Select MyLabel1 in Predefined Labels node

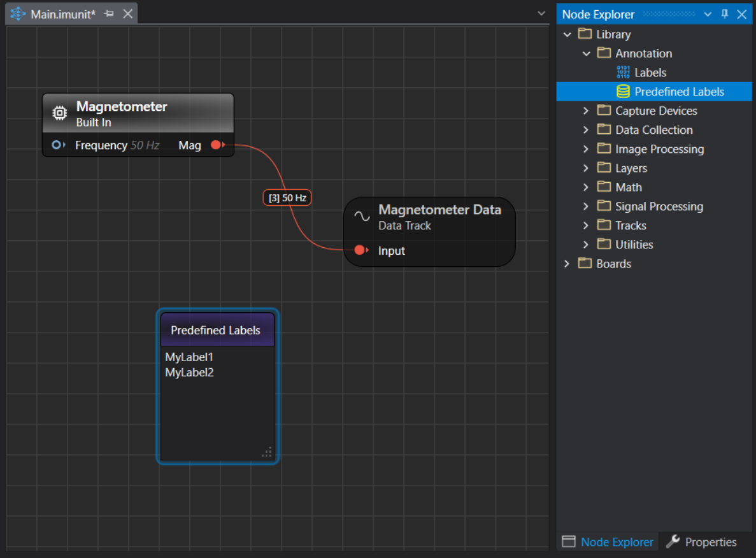[x=189, y=357]
